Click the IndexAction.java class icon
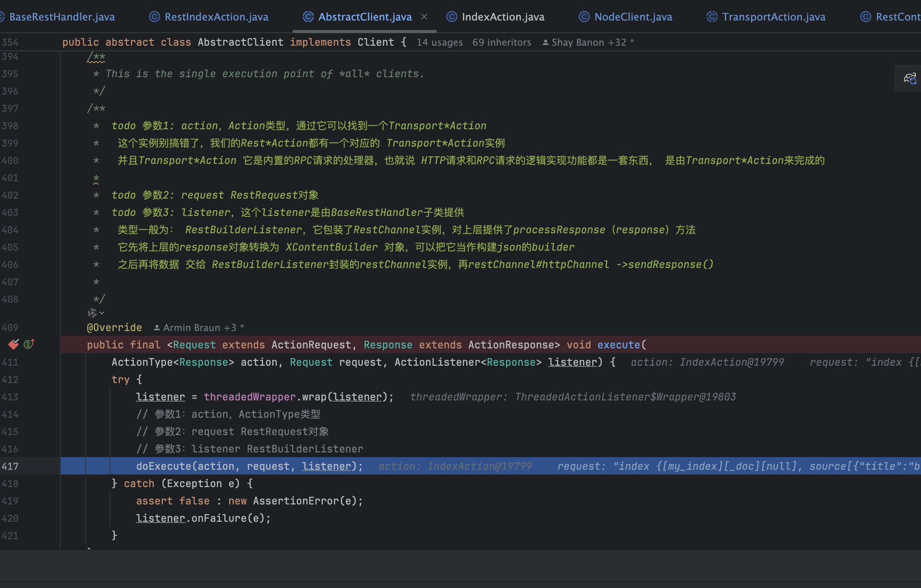Image resolution: width=921 pixels, height=588 pixels. [452, 17]
